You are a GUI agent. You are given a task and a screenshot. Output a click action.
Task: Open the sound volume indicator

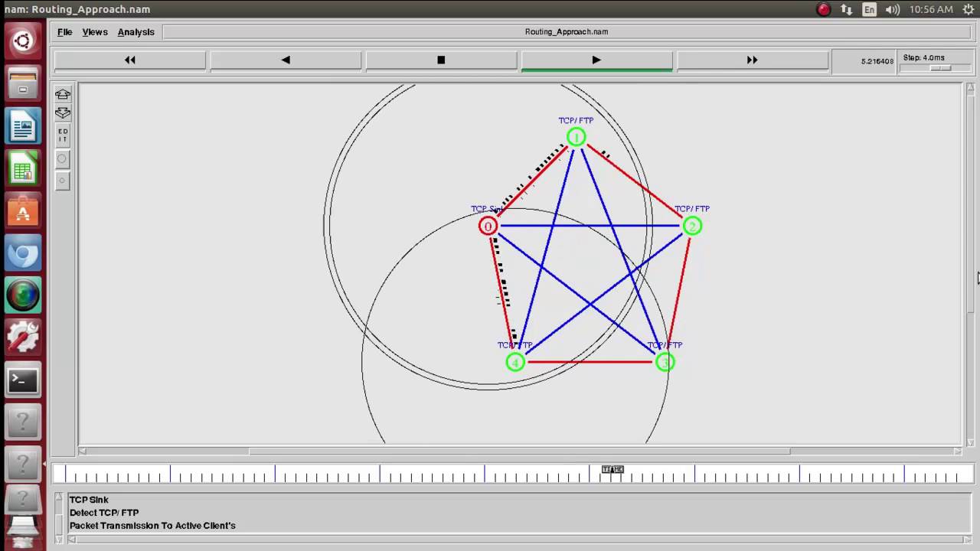click(x=892, y=9)
